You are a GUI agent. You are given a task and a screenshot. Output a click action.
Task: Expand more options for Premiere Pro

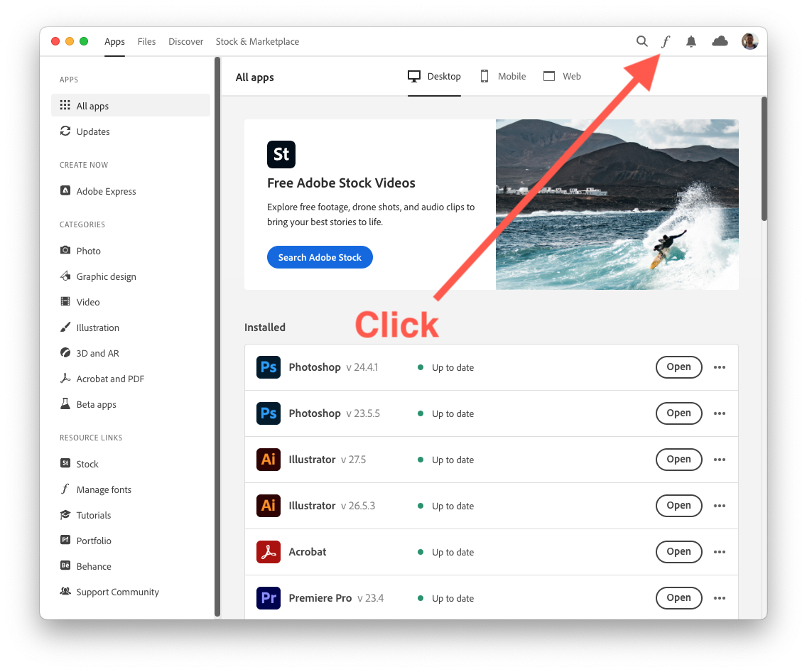pyautogui.click(x=720, y=598)
